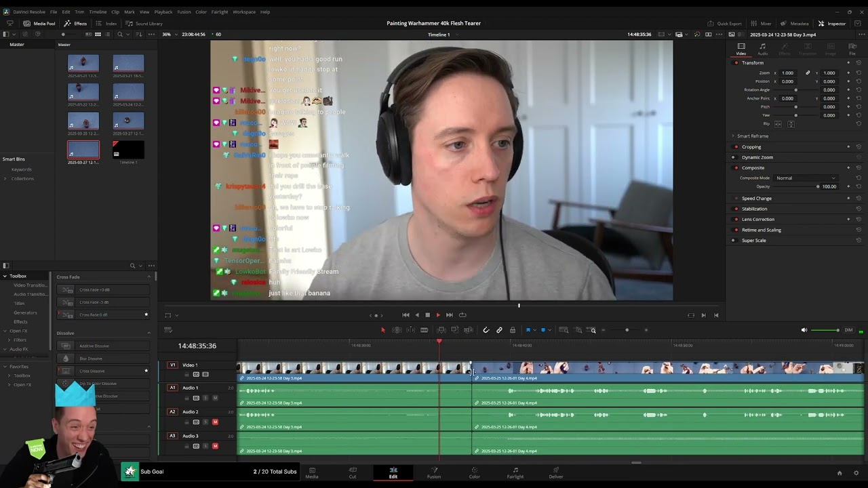Image resolution: width=868 pixels, height=488 pixels.
Task: Toggle Linked Selection chain icon
Action: (499, 330)
